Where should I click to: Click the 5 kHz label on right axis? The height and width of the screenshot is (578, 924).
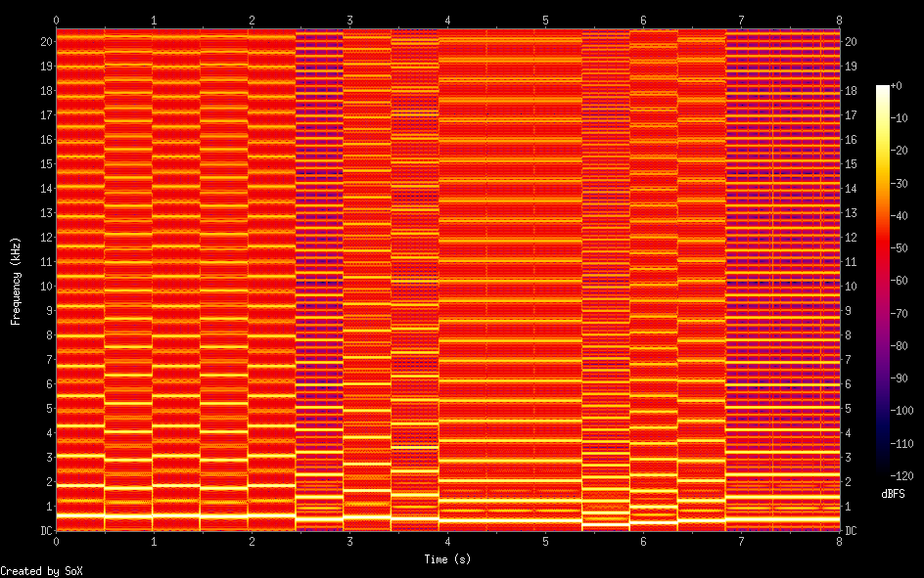coord(848,409)
